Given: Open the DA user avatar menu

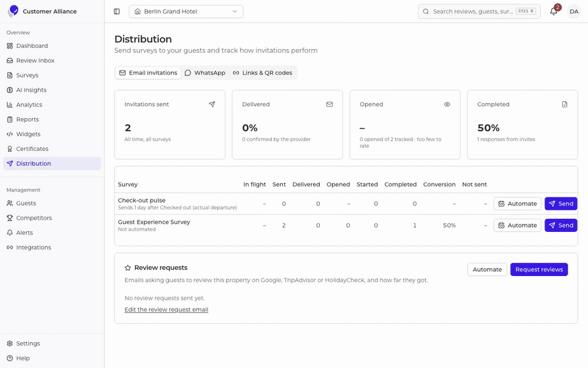Looking at the screenshot, I should point(574,11).
